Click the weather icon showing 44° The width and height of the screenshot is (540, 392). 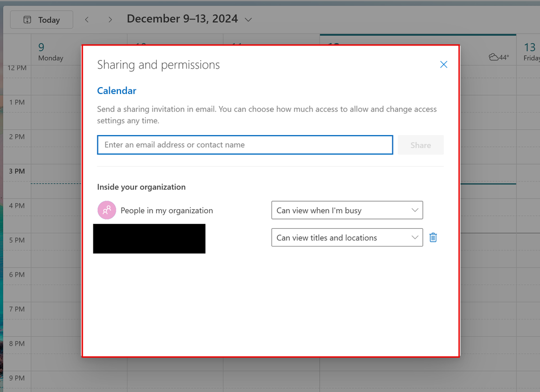(499, 57)
